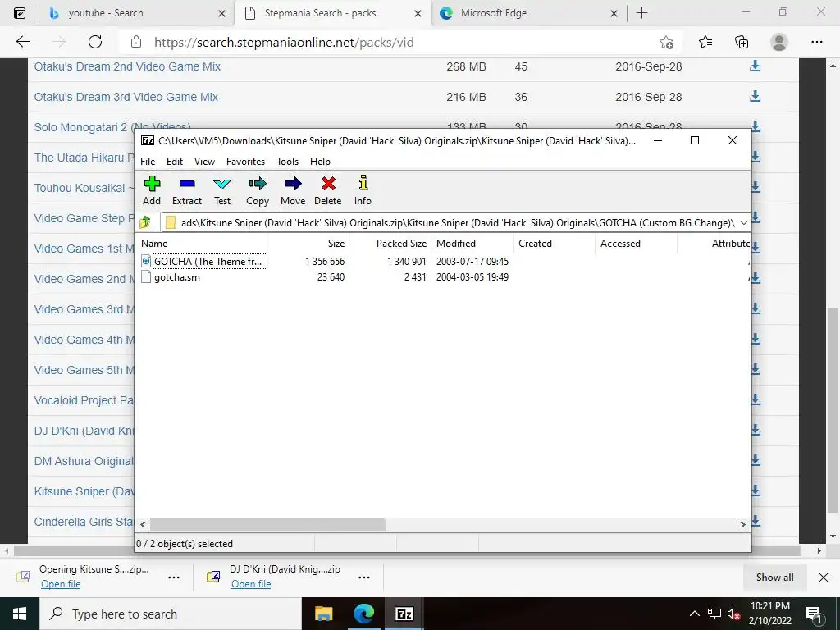The height and width of the screenshot is (630, 840).
Task: Expand the 7-Zip address path dropdown
Action: click(x=743, y=223)
